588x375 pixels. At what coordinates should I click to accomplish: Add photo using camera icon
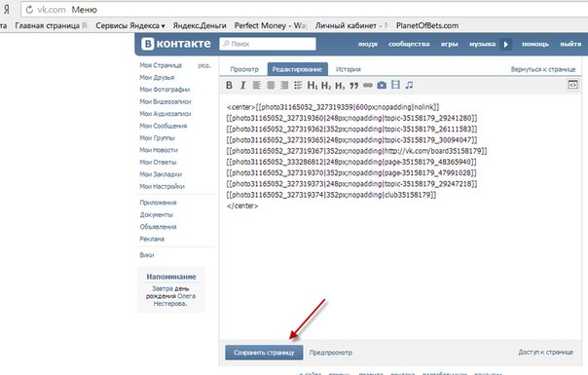pyautogui.click(x=382, y=85)
